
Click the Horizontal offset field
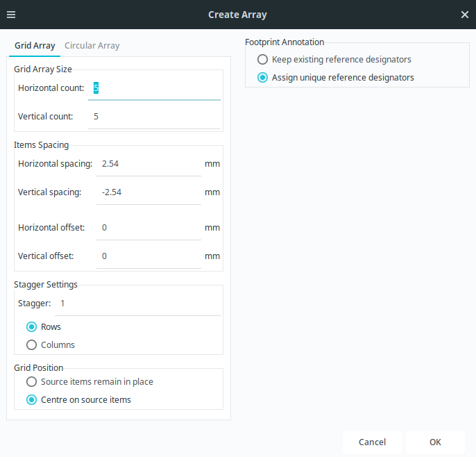148,228
